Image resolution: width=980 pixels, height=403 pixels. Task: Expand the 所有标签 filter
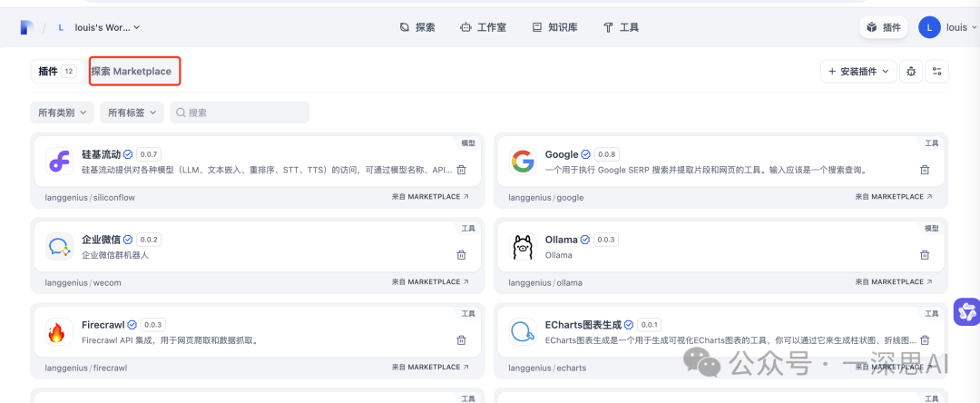(132, 113)
